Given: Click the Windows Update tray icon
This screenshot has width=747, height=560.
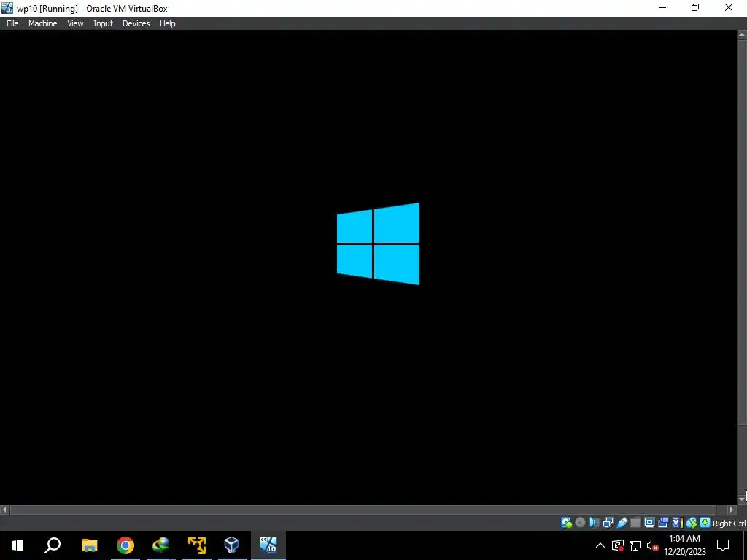Looking at the screenshot, I should 618,545.
